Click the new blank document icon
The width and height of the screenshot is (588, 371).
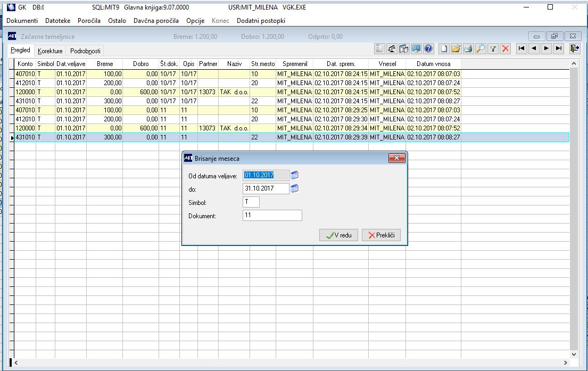coord(444,49)
